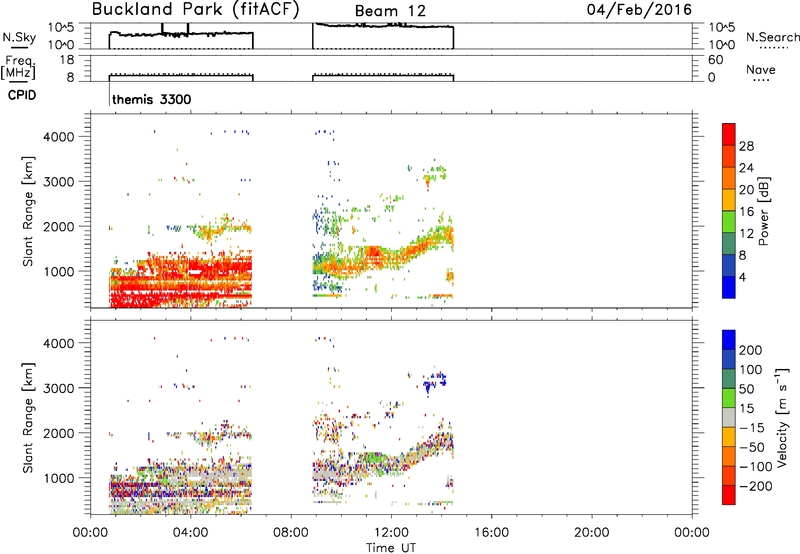Click "Slant Range [km]" label of velocity panel
The height and width of the screenshot is (554, 800).
tap(28, 418)
